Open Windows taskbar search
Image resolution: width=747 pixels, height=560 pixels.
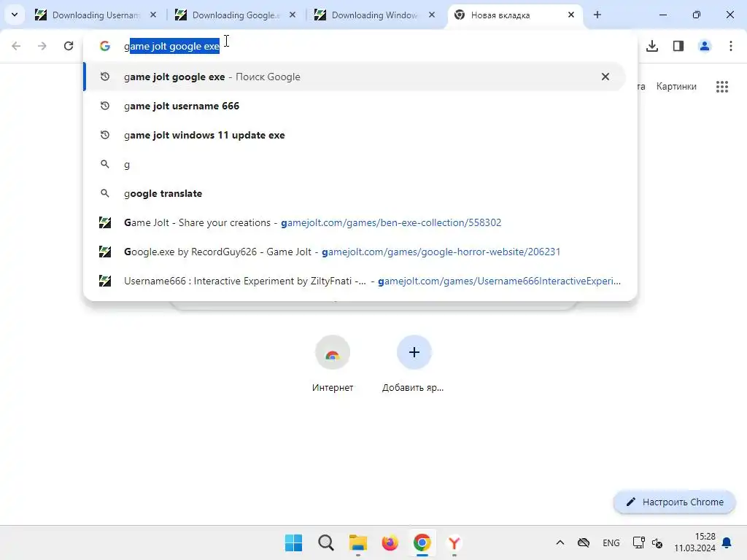326,542
